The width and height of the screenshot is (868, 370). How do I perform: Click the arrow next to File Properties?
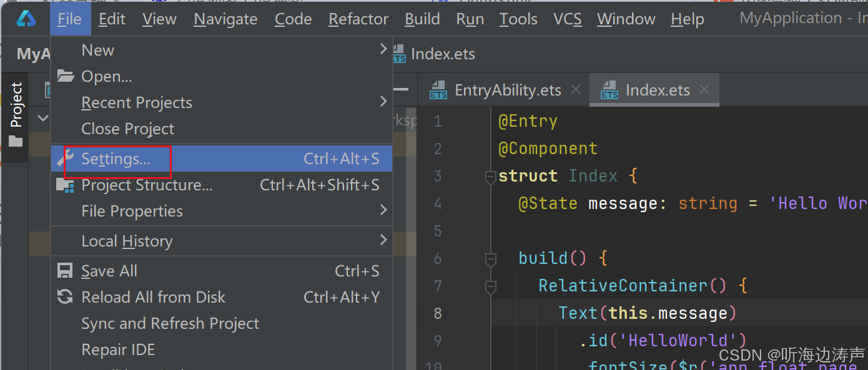pyautogui.click(x=383, y=210)
